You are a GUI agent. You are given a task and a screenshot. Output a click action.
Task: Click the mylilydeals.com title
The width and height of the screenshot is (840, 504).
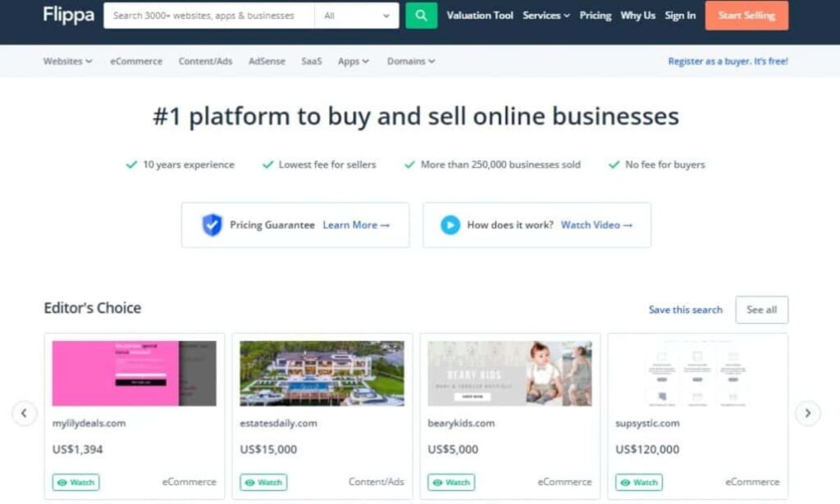89,423
